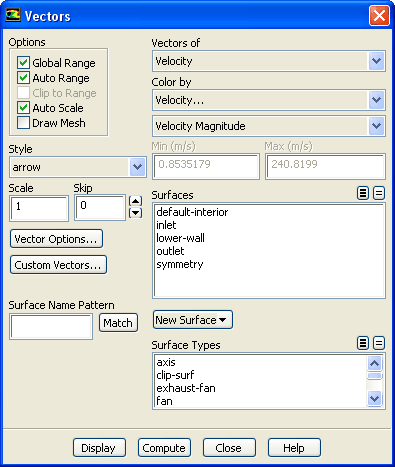Open the New Surface dropdown menu
The width and height of the screenshot is (395, 467).
coord(193,320)
